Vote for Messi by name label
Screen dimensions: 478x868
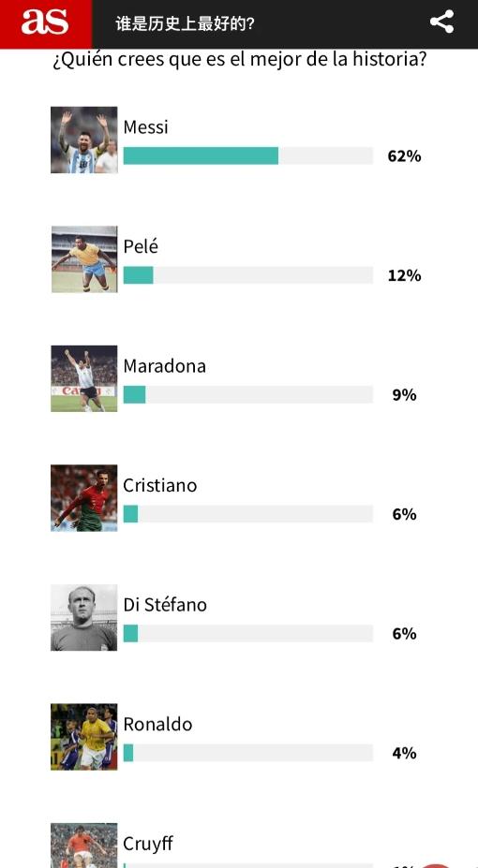click(145, 126)
